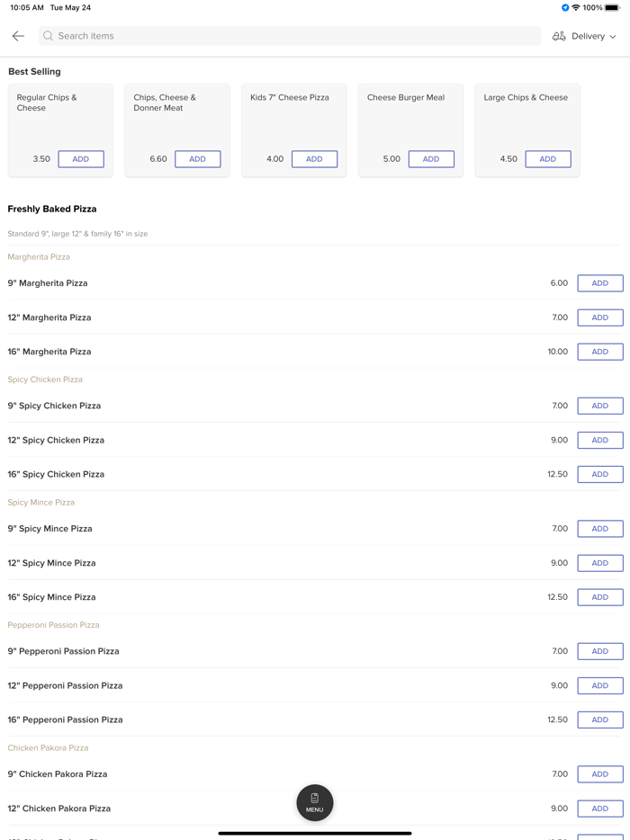The height and width of the screenshot is (840, 630).
Task: Add 16" Margherita Pizza to order
Action: [x=599, y=352]
